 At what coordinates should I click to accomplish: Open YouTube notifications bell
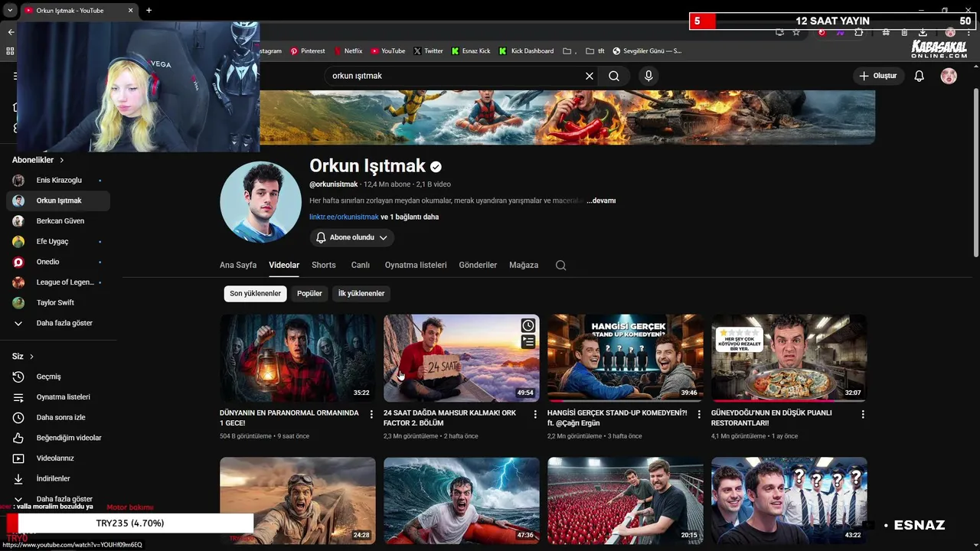point(920,76)
